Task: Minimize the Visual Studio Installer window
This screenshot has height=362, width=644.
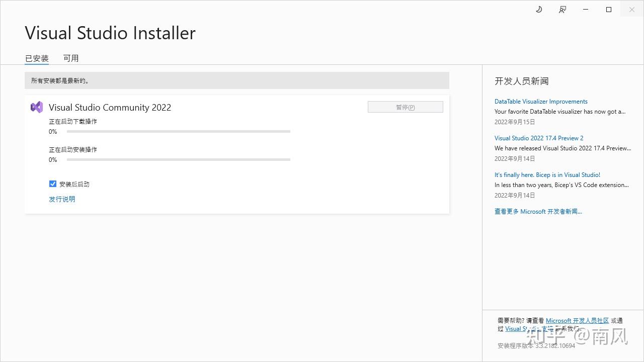Action: (x=585, y=9)
